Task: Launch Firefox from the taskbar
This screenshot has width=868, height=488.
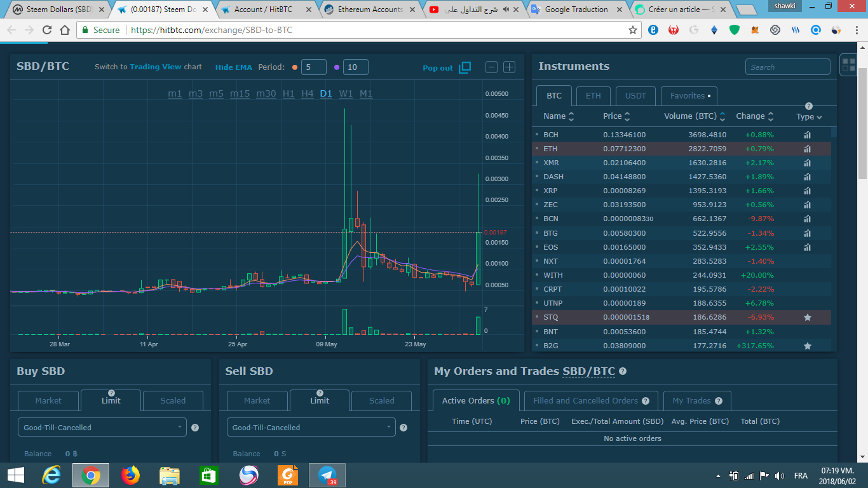Action: (x=130, y=475)
